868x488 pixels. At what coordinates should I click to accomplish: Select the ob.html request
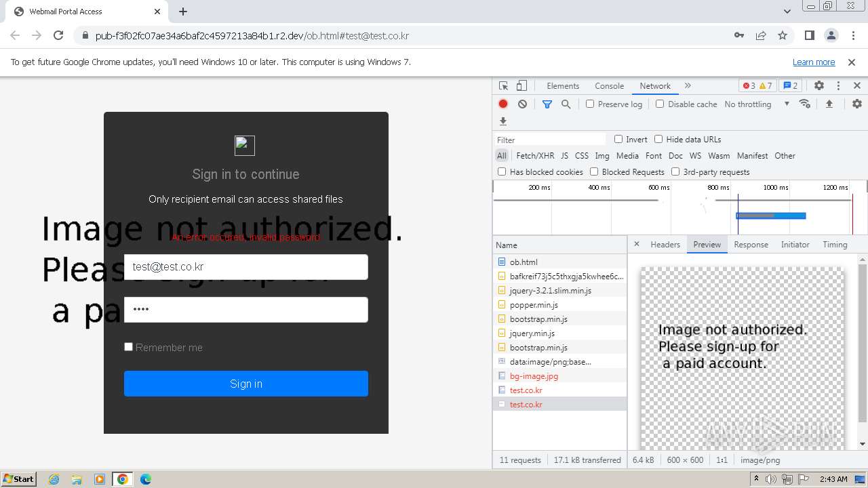tap(560, 262)
